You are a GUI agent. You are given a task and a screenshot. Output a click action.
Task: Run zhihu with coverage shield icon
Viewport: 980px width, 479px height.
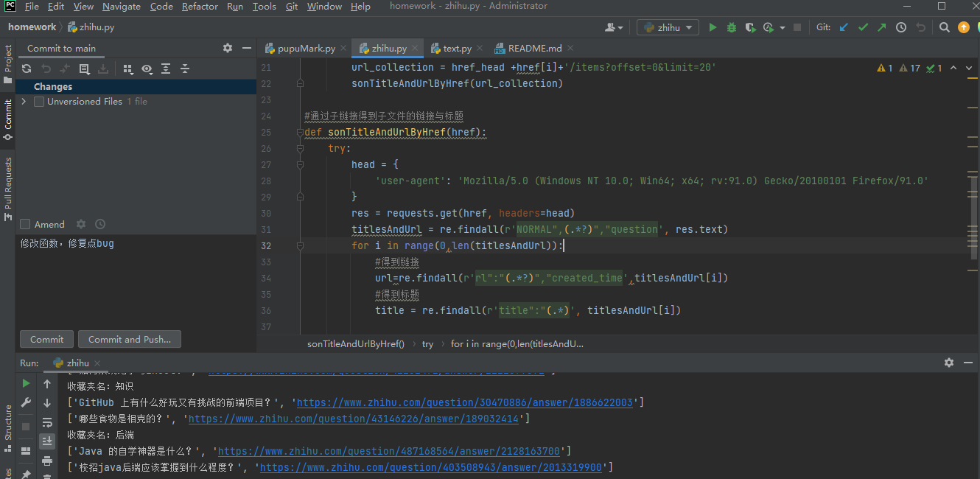[750, 27]
